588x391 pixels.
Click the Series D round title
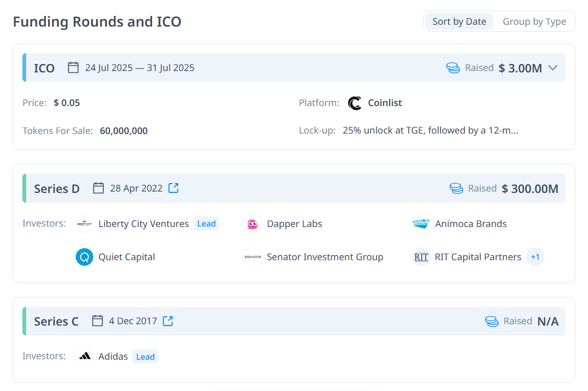coord(57,189)
